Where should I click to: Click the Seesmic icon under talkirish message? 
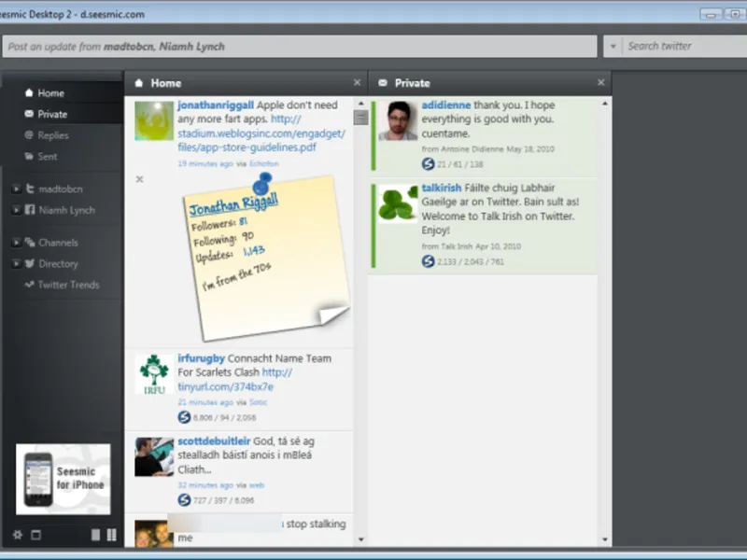pos(428,261)
